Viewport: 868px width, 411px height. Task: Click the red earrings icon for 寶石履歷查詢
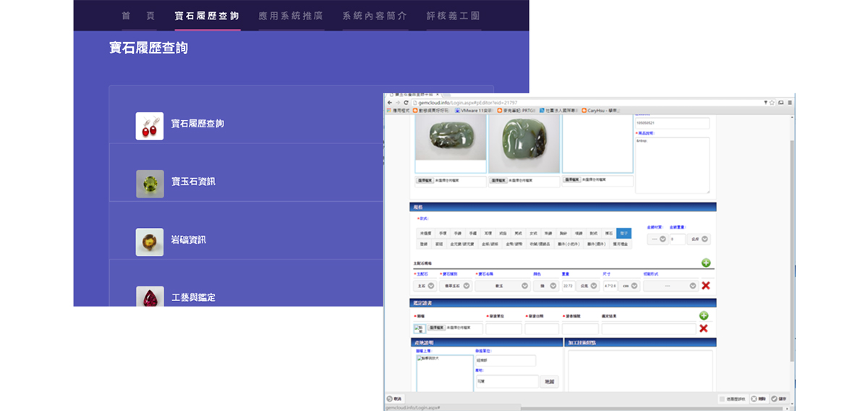(150, 126)
